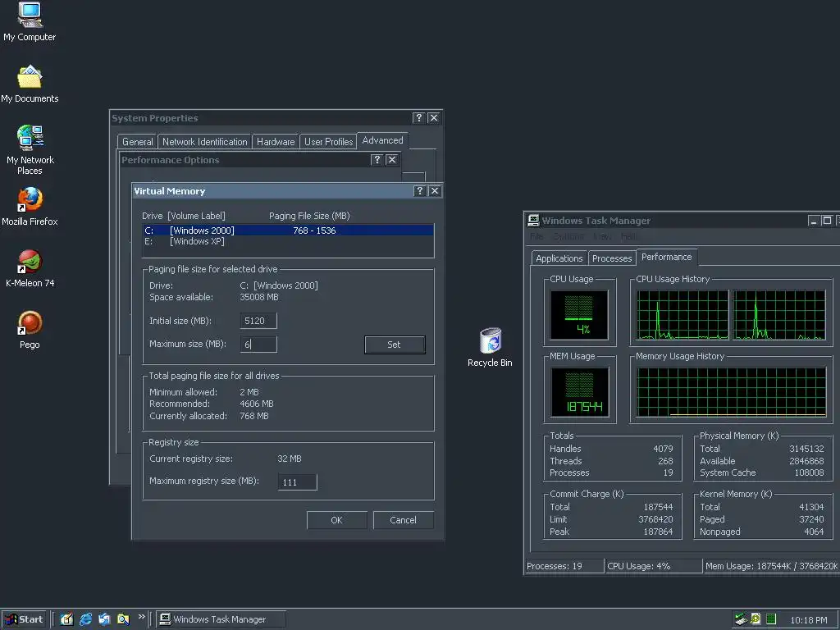Click the network adapter tray icon
The width and height of the screenshot is (840, 630).
tap(741, 619)
